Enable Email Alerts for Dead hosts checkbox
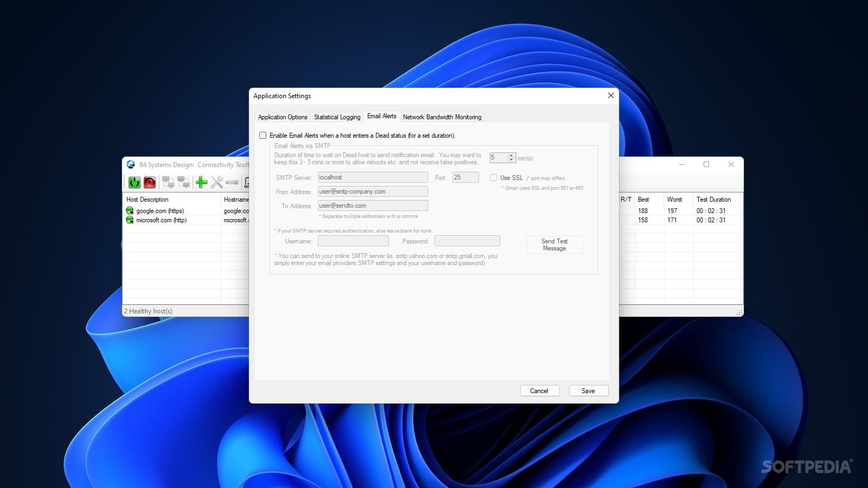Screen dimensions: 868x488 click(x=263, y=136)
